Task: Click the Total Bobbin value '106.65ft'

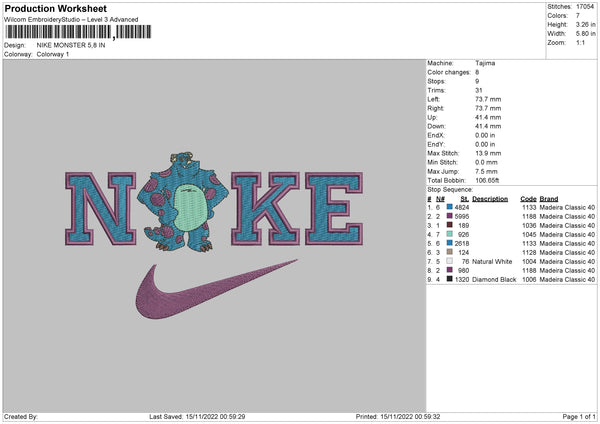Action: click(x=487, y=180)
